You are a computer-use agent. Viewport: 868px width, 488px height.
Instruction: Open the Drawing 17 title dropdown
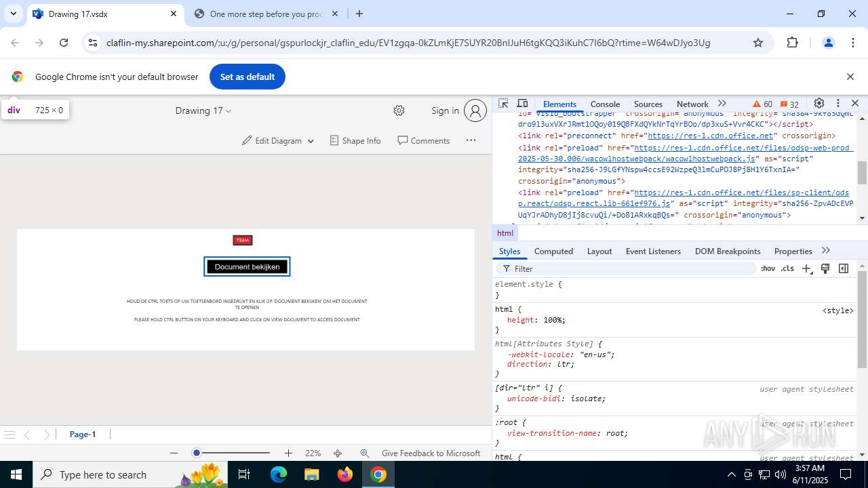coord(203,110)
